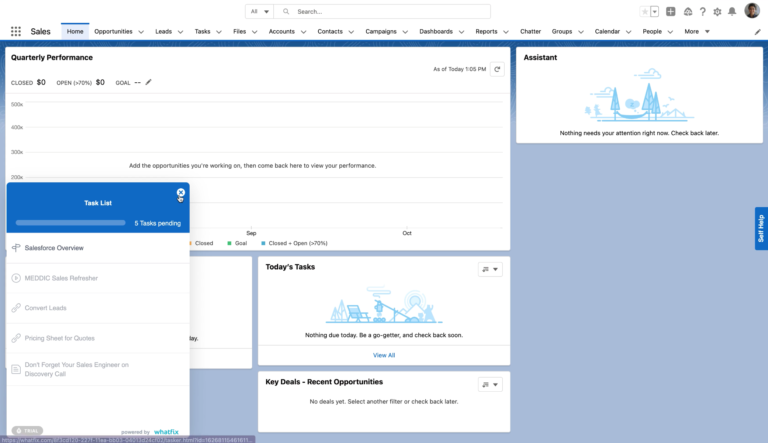Edit navigation bar with pencil icon
Image resolution: width=768 pixels, height=443 pixels.
(757, 31)
